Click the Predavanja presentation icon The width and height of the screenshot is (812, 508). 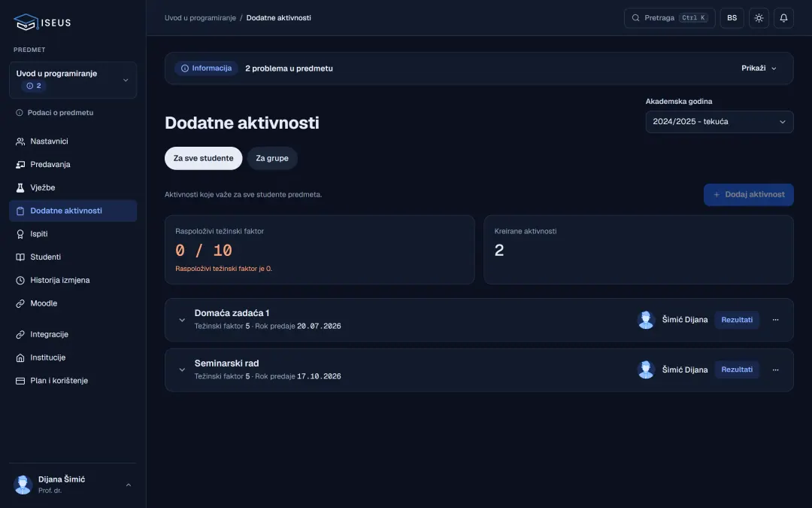20,164
